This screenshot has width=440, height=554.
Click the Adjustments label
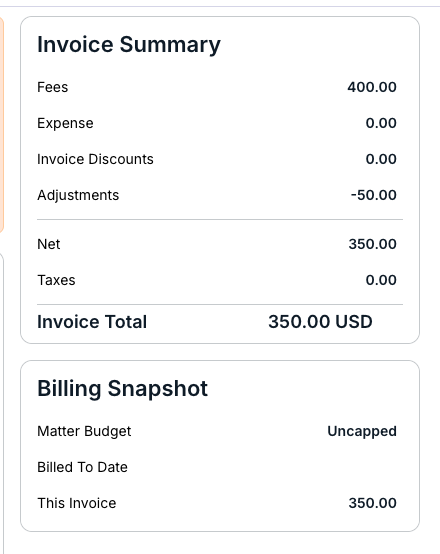[x=78, y=195]
